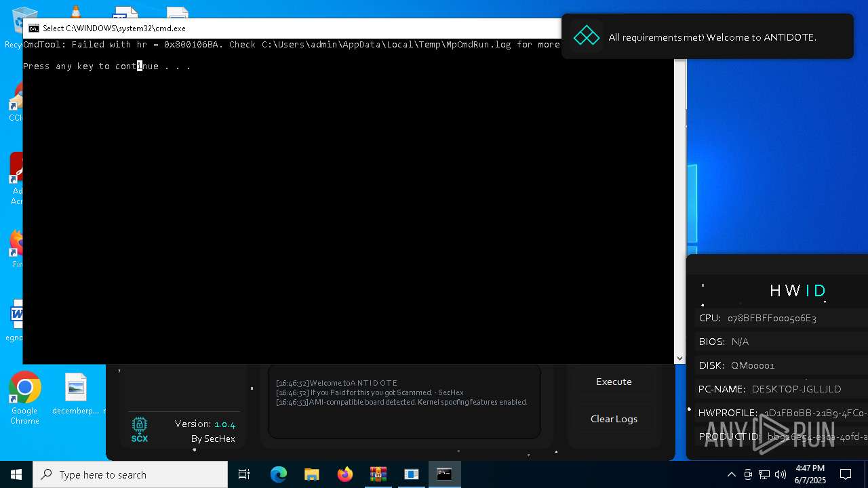The height and width of the screenshot is (488, 868).
Task: Launch Microsoft Edge from the taskbar
Action: pyautogui.click(x=279, y=474)
